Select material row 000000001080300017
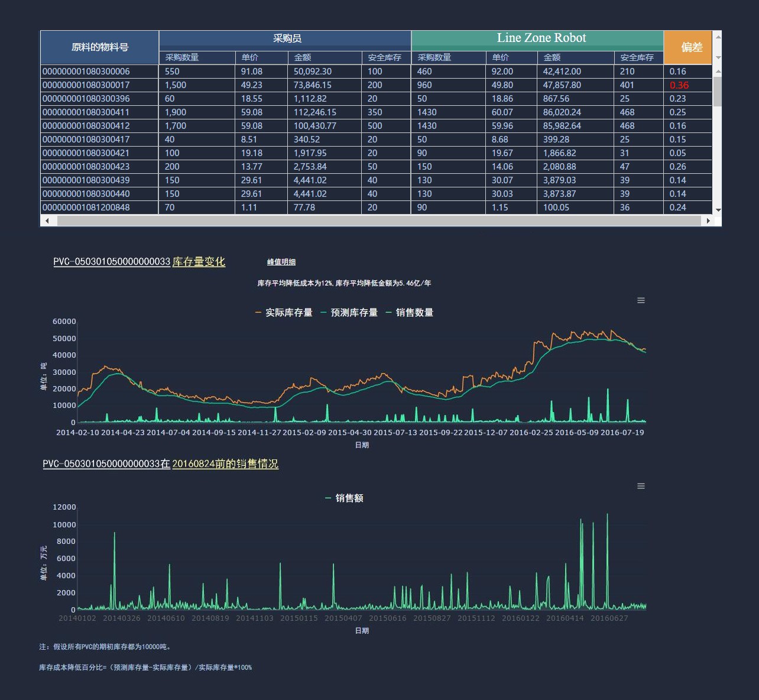Screen dimensions: 759x700 pos(376,85)
